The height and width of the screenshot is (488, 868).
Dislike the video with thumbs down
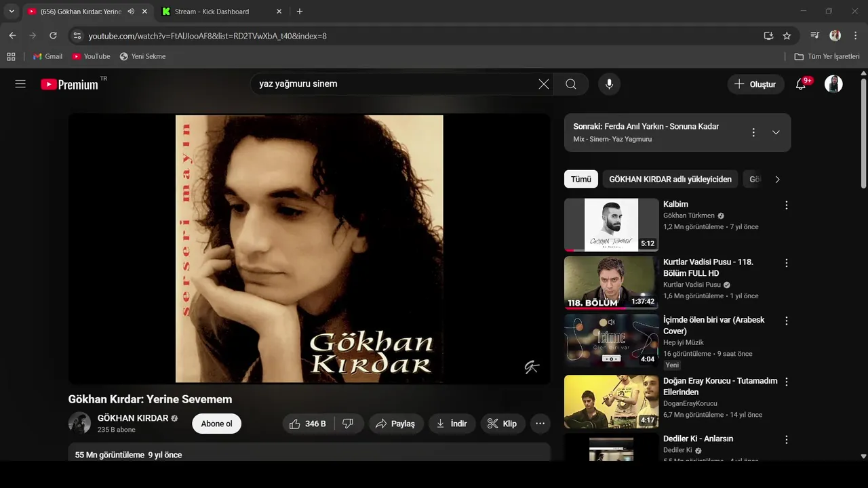click(x=348, y=424)
